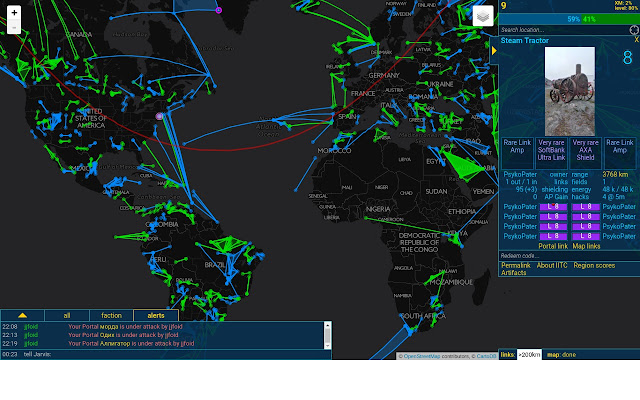
Task: Open About IITC
Action: [552, 265]
